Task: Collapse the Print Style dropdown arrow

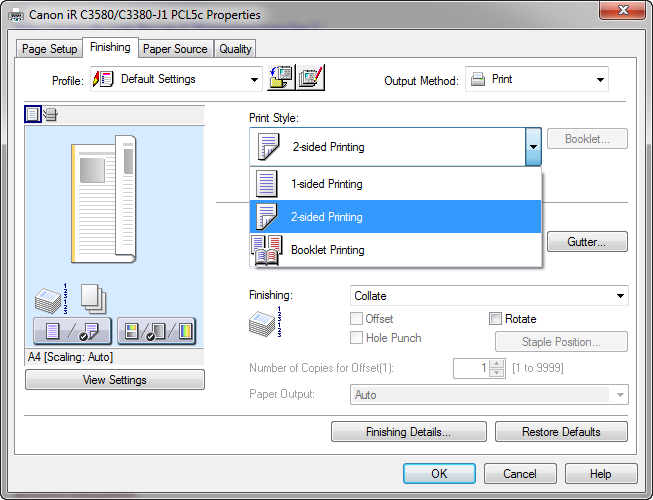Action: [x=533, y=147]
